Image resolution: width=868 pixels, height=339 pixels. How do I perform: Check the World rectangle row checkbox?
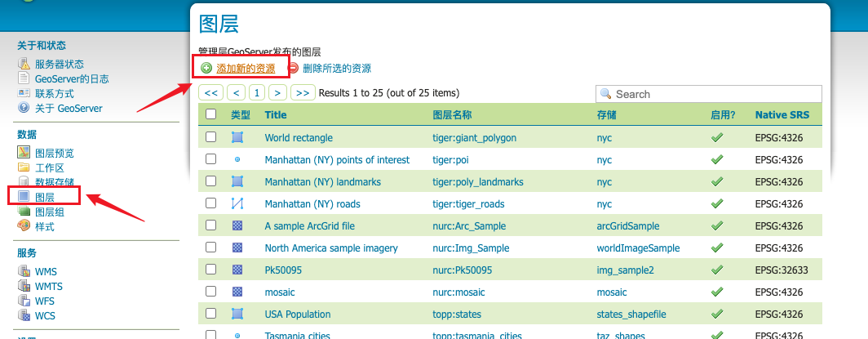point(211,136)
